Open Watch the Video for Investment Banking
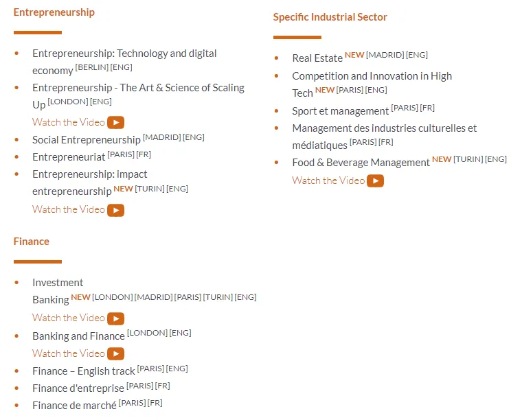This screenshot has height=420, width=522. [x=69, y=318]
